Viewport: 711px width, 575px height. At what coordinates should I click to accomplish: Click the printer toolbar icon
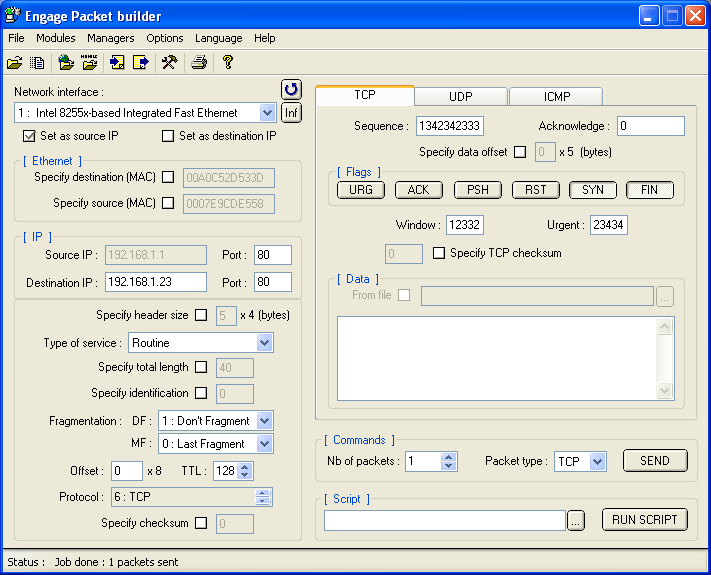199,62
